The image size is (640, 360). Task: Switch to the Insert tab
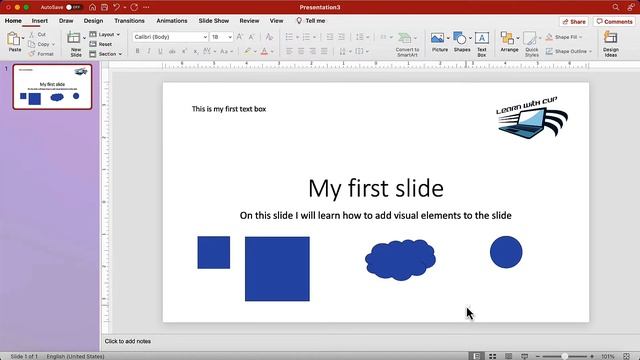40,20
